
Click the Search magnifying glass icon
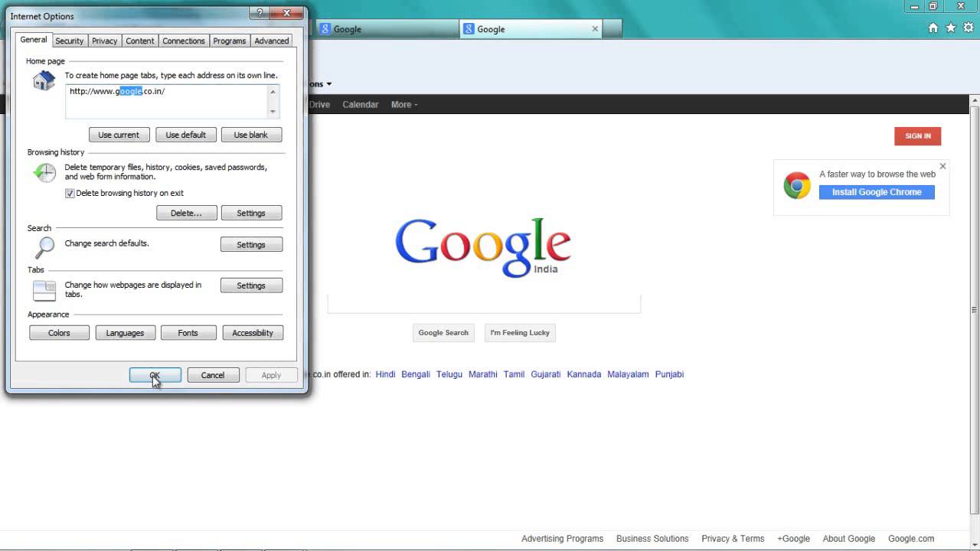pyautogui.click(x=44, y=247)
